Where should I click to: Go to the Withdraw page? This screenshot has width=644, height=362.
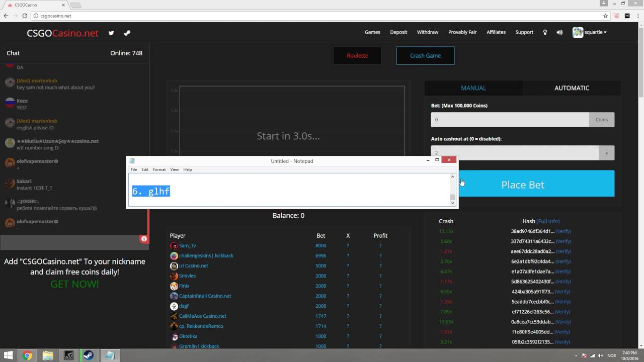coord(428,32)
